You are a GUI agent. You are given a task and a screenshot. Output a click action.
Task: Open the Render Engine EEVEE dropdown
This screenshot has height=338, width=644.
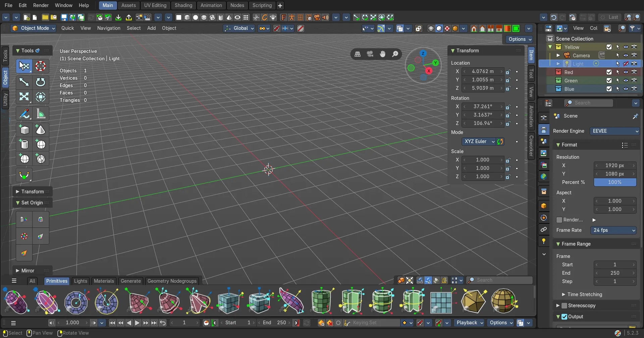click(615, 131)
